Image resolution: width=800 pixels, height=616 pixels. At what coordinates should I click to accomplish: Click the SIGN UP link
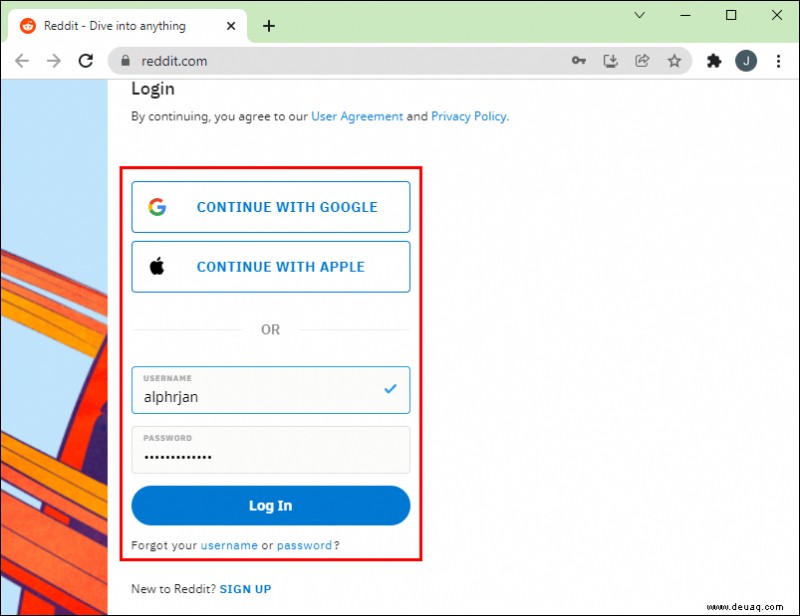(x=245, y=589)
